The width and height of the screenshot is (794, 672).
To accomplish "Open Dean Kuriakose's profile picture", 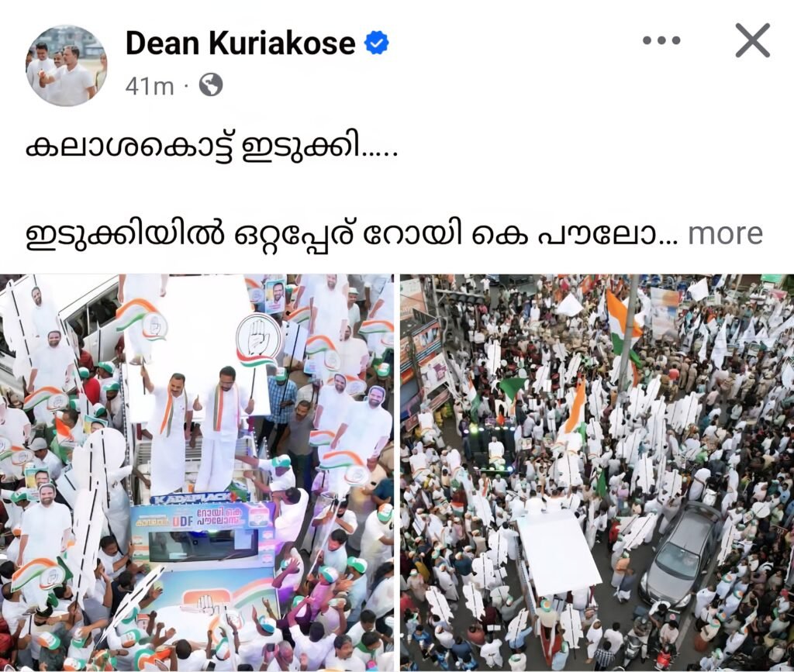I will pos(67,66).
